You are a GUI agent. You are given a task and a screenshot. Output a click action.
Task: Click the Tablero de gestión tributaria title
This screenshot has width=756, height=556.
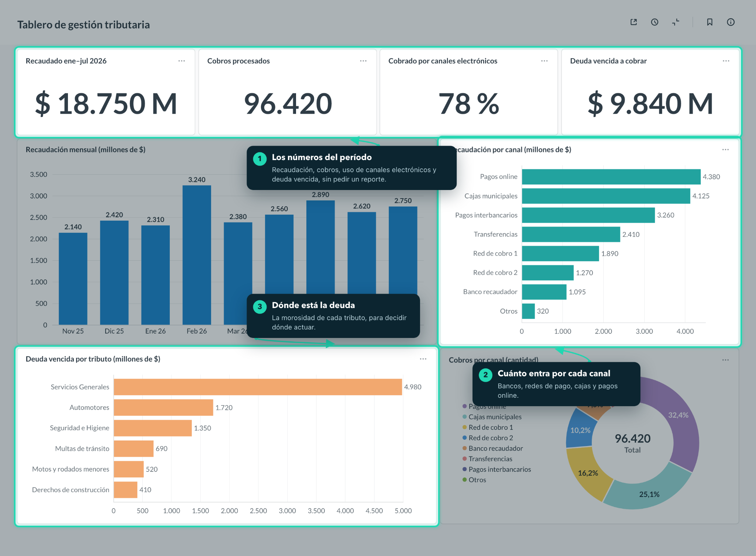[83, 25]
